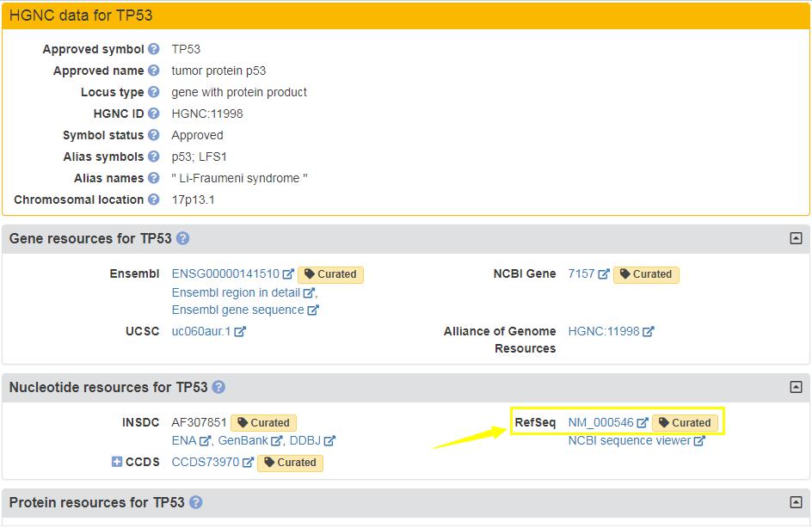
Task: Click help icon beside Protein resources heading
Action: [x=195, y=502]
